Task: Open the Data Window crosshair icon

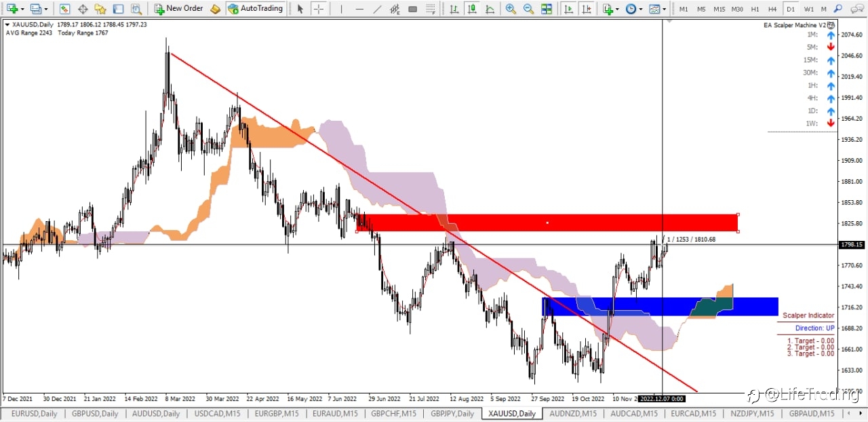Action: (x=83, y=9)
